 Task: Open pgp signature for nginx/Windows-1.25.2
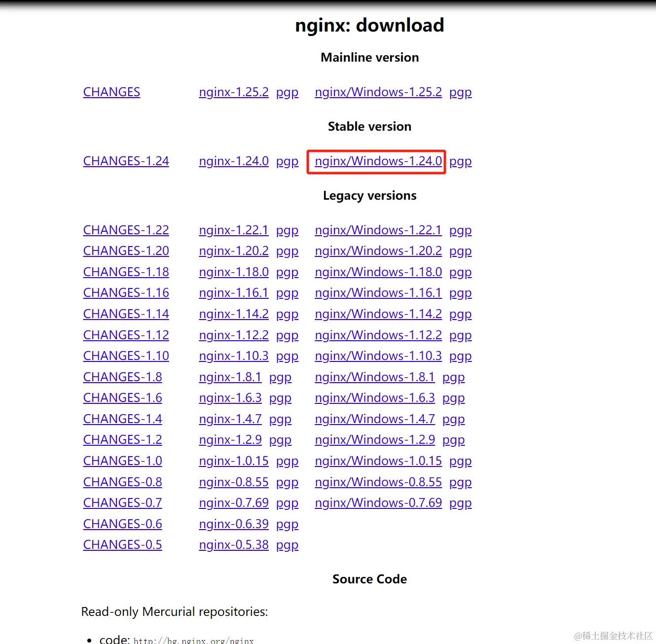pyautogui.click(x=461, y=93)
